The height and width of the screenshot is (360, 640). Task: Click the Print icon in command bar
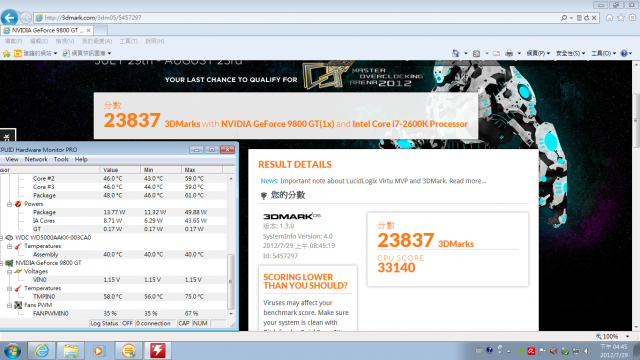[x=509, y=53]
